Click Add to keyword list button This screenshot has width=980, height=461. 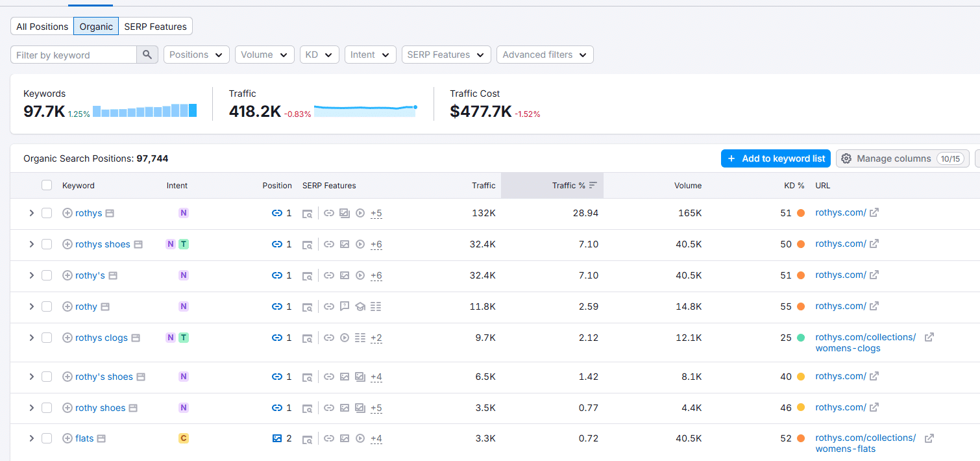coord(776,158)
